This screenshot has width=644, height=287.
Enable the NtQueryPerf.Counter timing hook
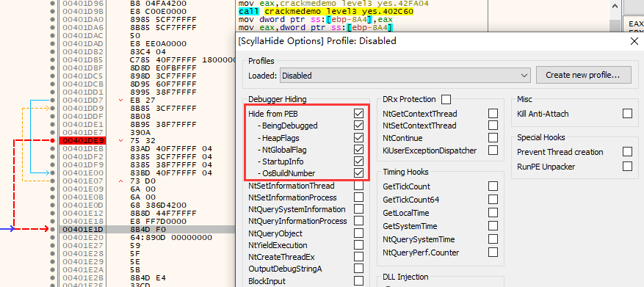click(x=493, y=252)
